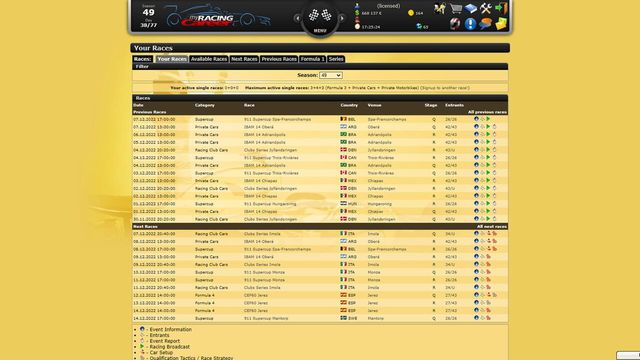View entrants for 13.12.2022 CEFBO Jerez

[482, 303]
